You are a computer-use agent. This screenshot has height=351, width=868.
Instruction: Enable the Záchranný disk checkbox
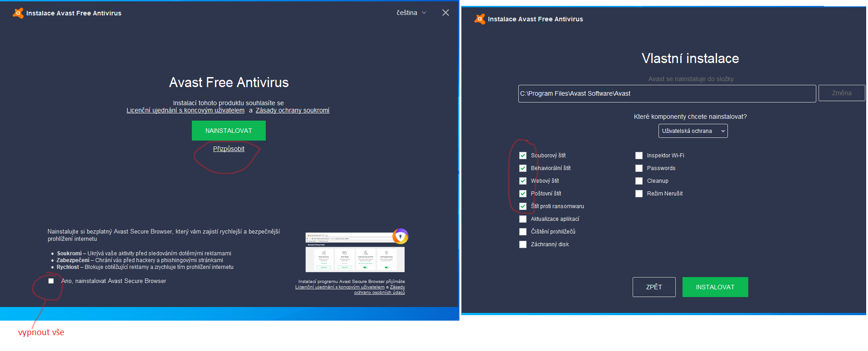pos(523,244)
